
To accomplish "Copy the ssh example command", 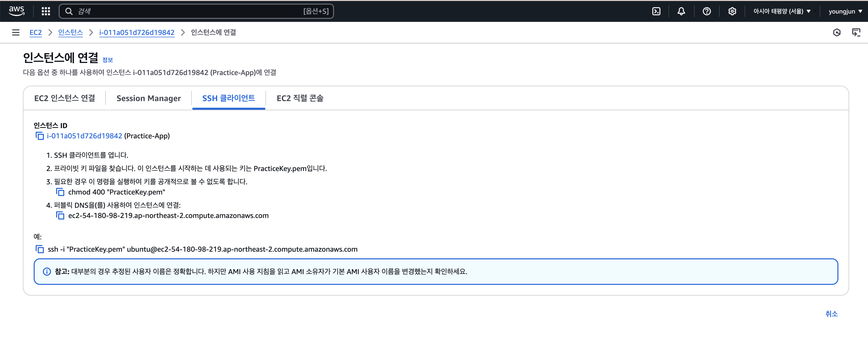I will [40, 249].
